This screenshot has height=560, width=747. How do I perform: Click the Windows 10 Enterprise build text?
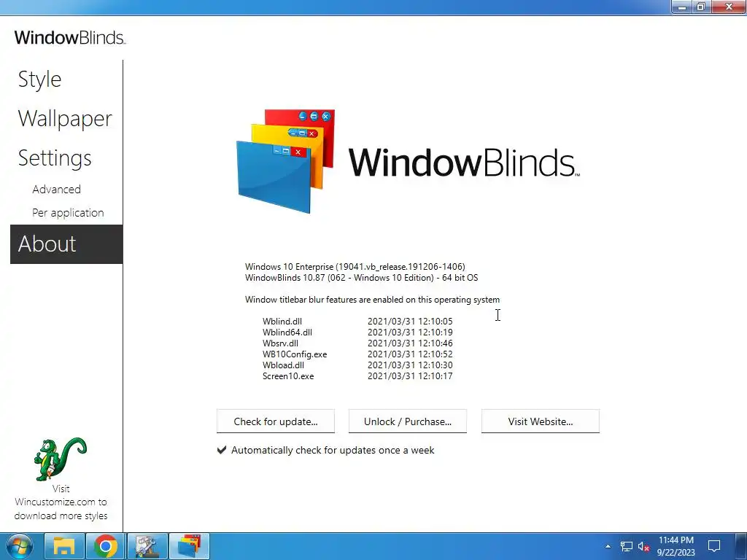click(x=355, y=267)
